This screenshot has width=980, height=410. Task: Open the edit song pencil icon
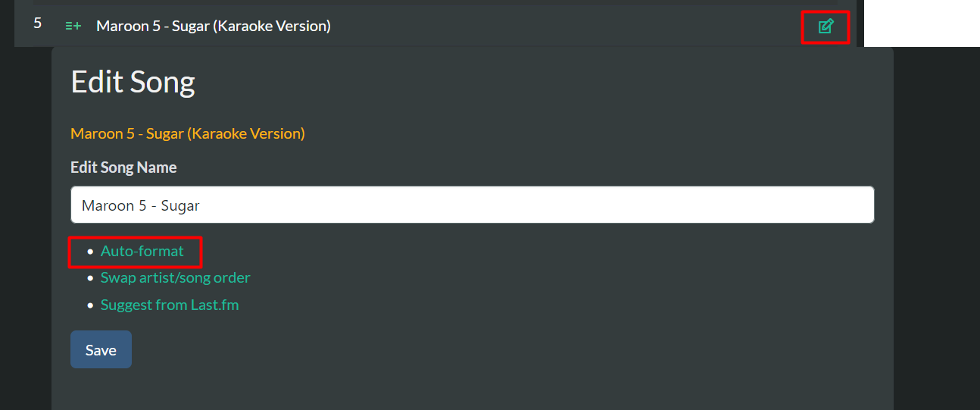[826, 27]
